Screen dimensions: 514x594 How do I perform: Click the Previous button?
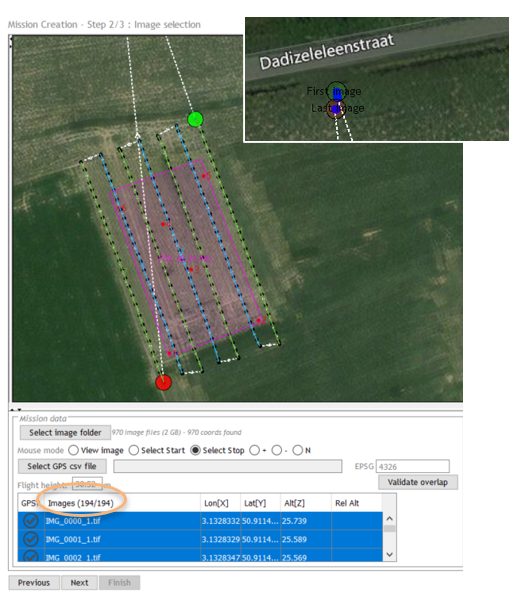pyautogui.click(x=34, y=583)
